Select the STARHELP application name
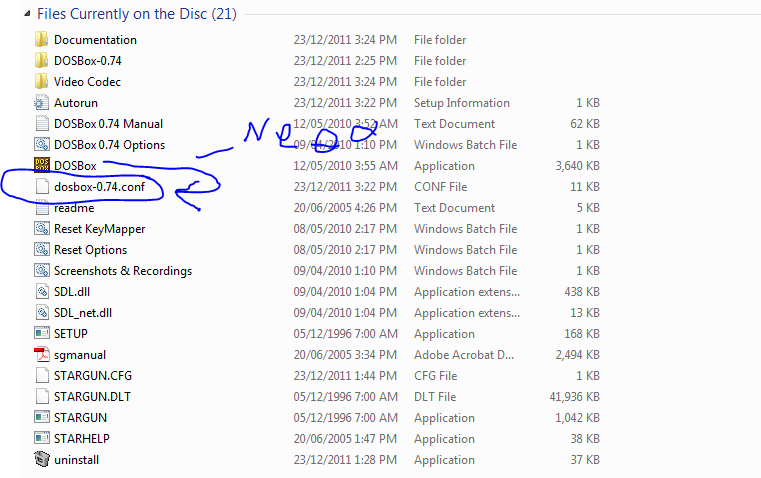Screen dimensions: 761x478 [83, 439]
